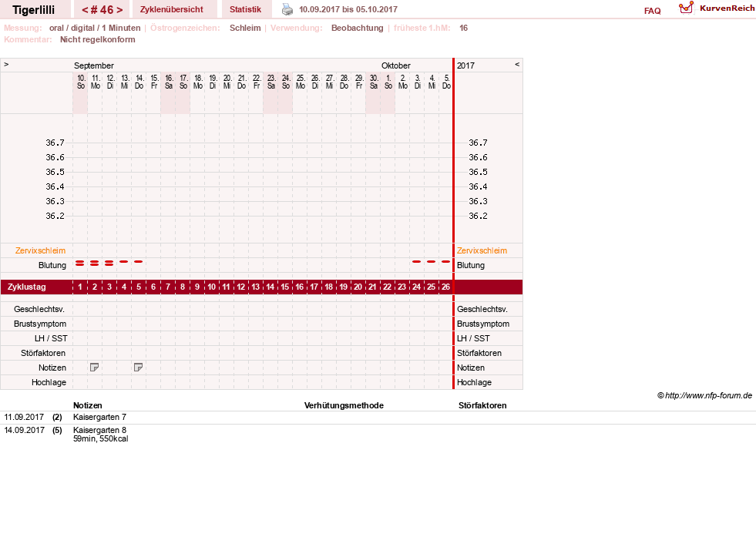Open the note icon on cycle day 5
This screenshot has height=554, width=756.
[139, 368]
